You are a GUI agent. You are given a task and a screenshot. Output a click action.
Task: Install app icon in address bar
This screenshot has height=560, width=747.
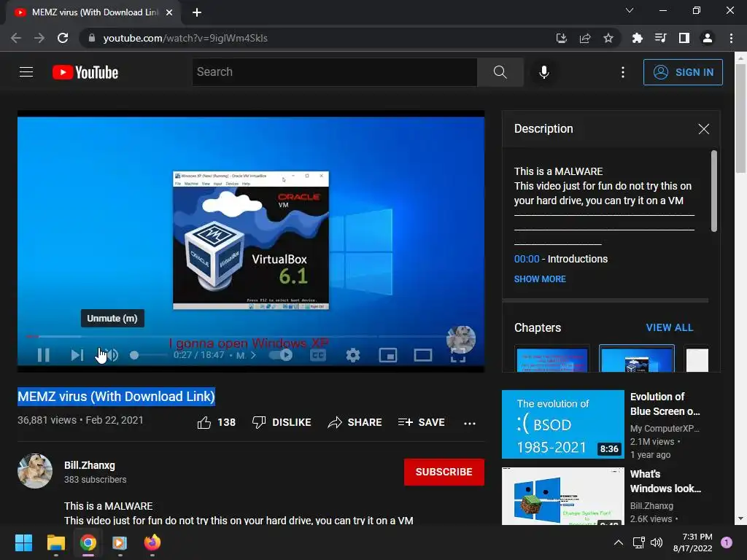click(x=561, y=38)
